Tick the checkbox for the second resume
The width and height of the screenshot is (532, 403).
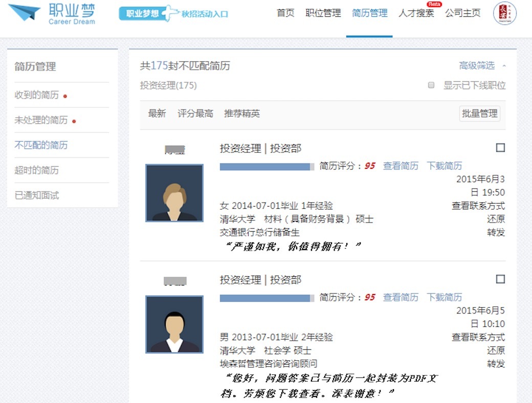(500, 279)
